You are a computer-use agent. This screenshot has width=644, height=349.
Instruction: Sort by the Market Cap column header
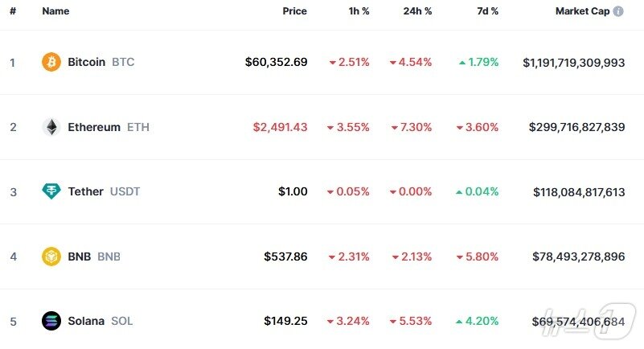pos(582,11)
